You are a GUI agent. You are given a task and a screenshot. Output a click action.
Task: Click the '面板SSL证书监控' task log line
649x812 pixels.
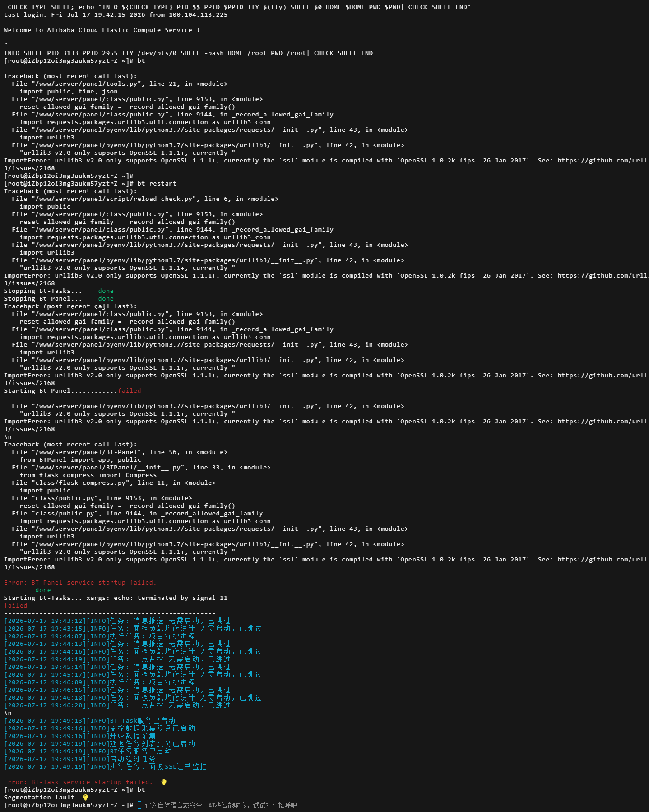pyautogui.click(x=106, y=767)
